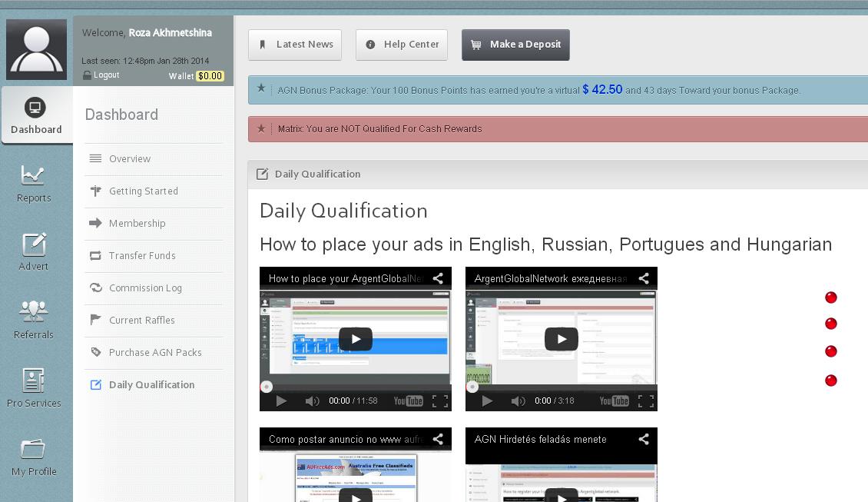Open the Reports sidebar section

34,185
